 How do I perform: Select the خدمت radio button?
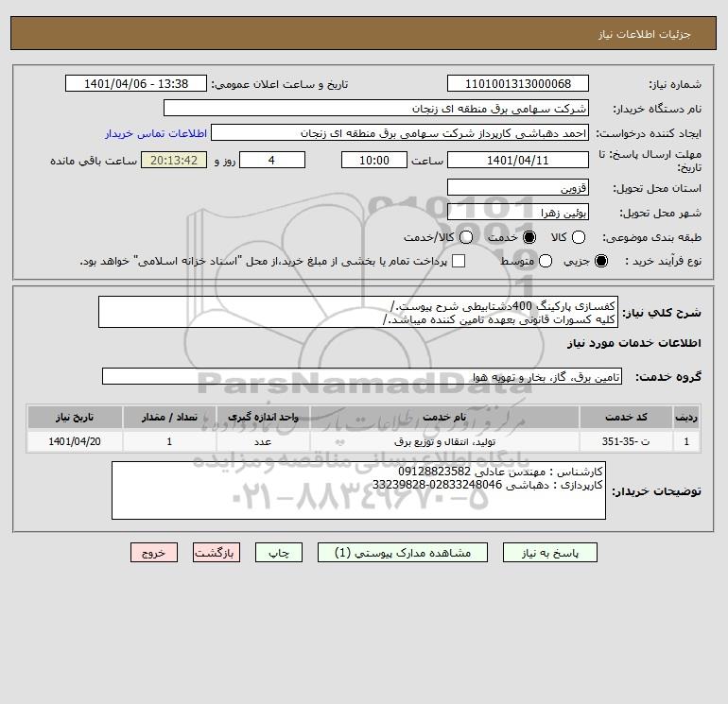pos(529,237)
